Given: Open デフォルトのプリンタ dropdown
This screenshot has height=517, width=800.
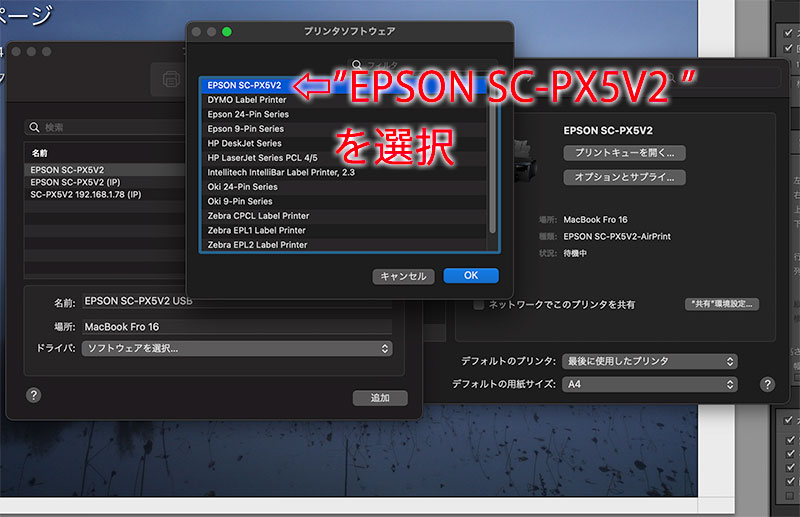Looking at the screenshot, I should tap(649, 361).
